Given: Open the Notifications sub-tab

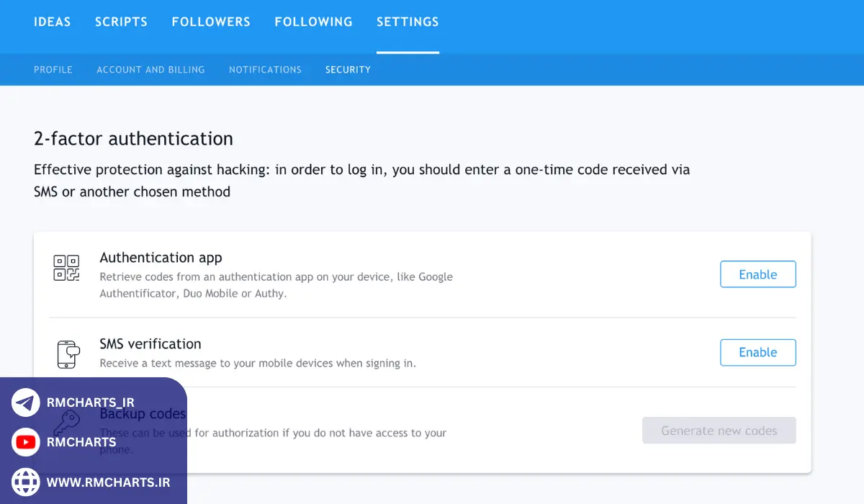Looking at the screenshot, I should (265, 70).
